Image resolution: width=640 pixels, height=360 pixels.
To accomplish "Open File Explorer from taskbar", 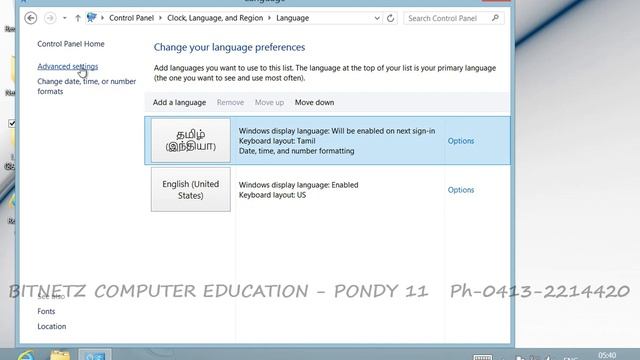I will tap(60, 355).
